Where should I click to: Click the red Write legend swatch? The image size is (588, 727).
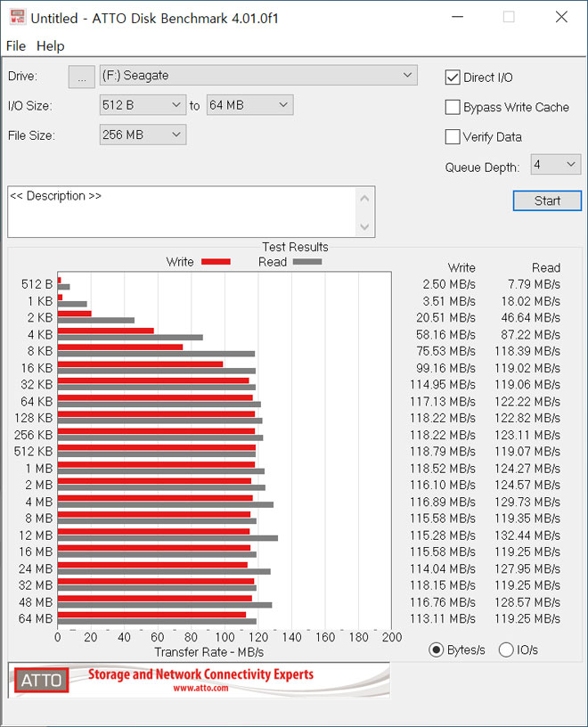coord(216,262)
